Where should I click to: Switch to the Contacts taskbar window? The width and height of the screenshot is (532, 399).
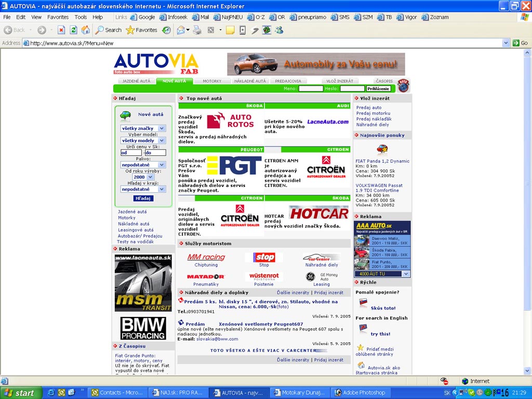(118, 393)
